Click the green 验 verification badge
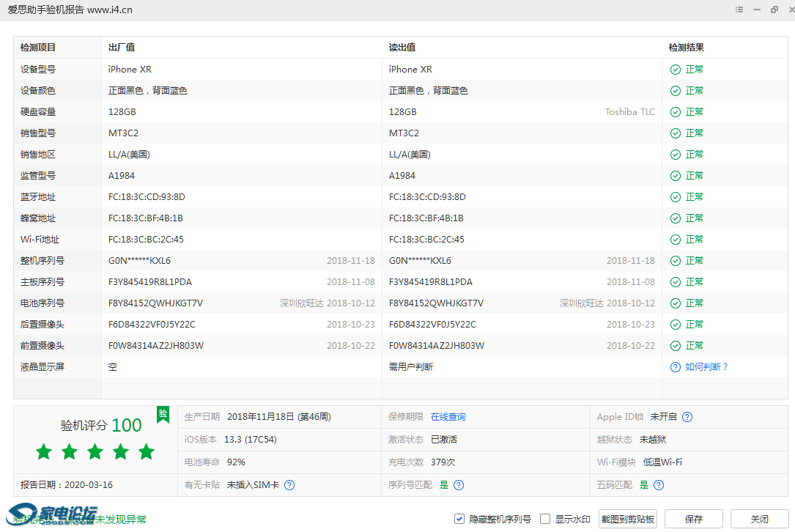Image resolution: width=795 pixels, height=532 pixels. (x=163, y=414)
